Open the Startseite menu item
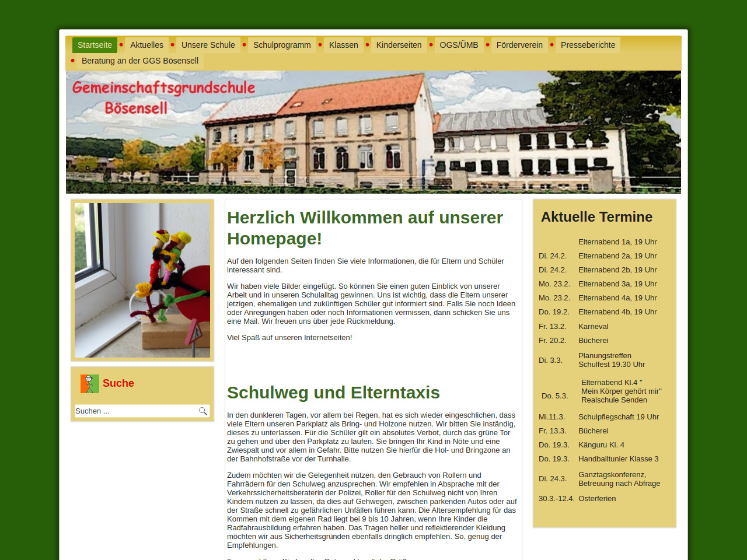This screenshot has height=560, width=747. pos(95,45)
